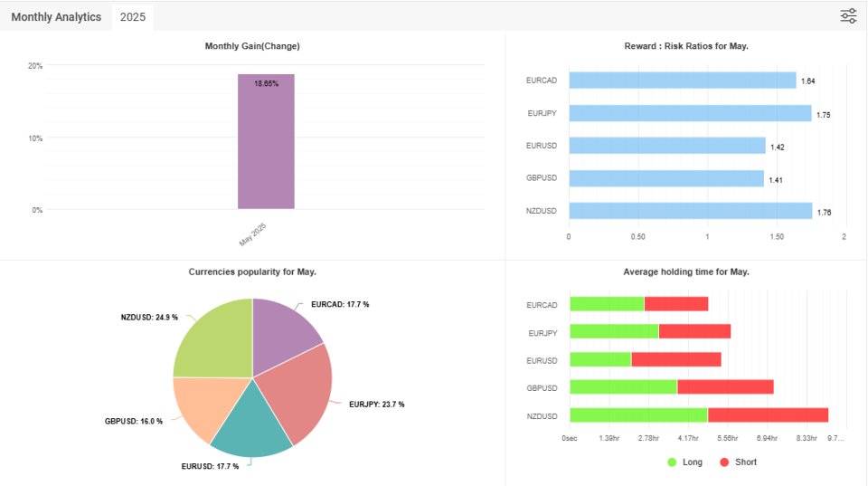
Task: Click the Average holding time title
Action: coord(686,272)
